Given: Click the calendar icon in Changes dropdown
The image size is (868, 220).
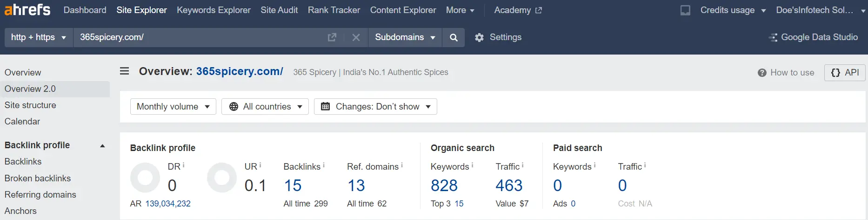Looking at the screenshot, I should tap(326, 106).
